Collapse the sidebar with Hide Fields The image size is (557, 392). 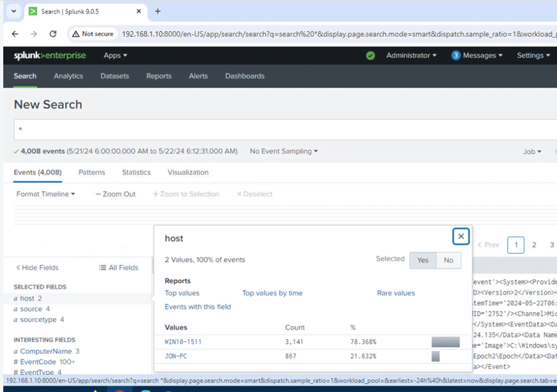point(37,268)
